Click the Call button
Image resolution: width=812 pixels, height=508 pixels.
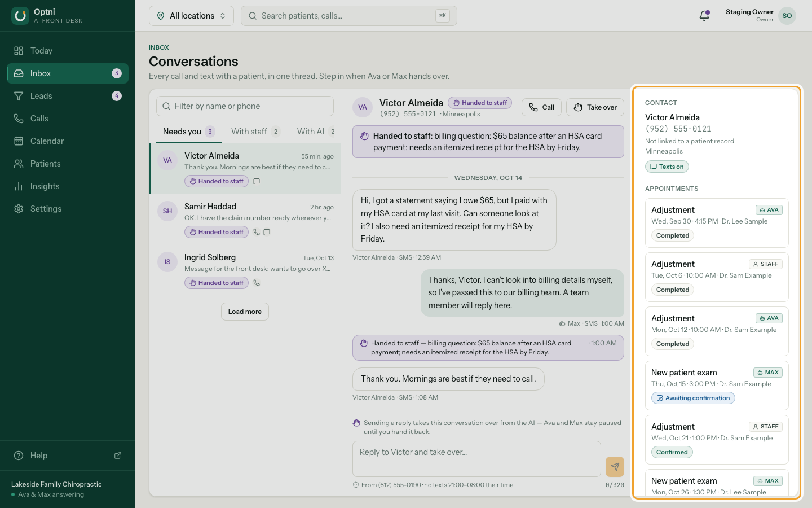pos(541,107)
